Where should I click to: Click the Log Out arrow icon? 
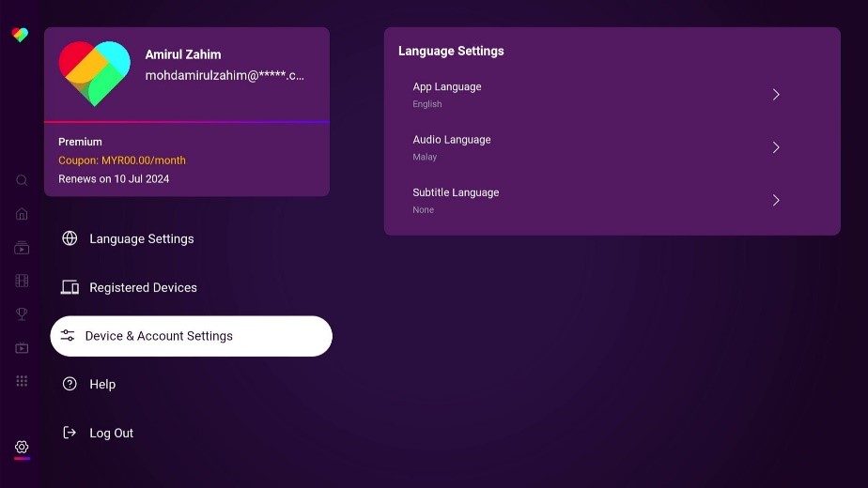(x=70, y=432)
